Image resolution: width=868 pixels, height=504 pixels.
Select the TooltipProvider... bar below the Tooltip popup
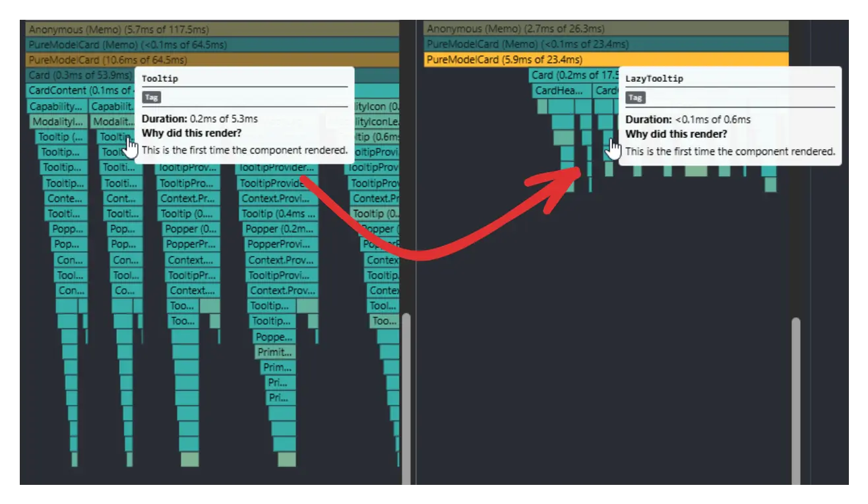click(277, 168)
